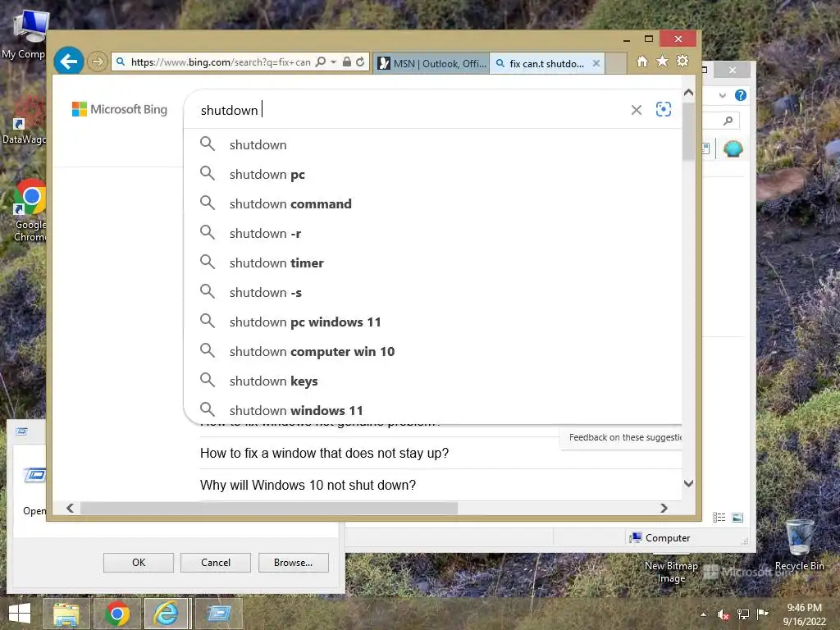Open Google Chrome from the taskbar

tap(117, 614)
